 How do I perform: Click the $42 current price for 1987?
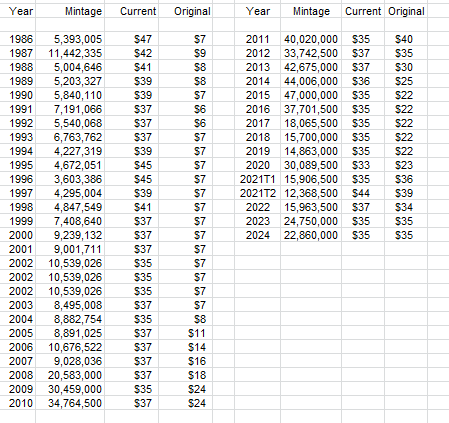tap(131, 53)
